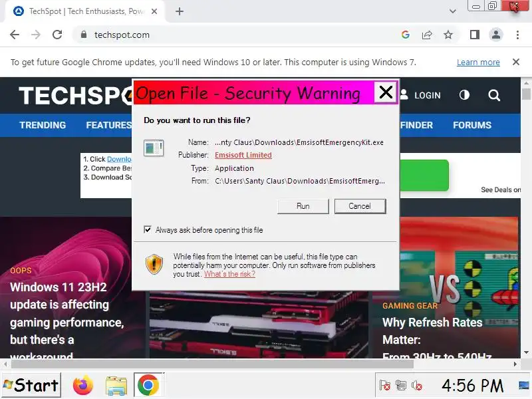Click the application file icon in dialog
The image size is (532, 399).
(x=154, y=148)
